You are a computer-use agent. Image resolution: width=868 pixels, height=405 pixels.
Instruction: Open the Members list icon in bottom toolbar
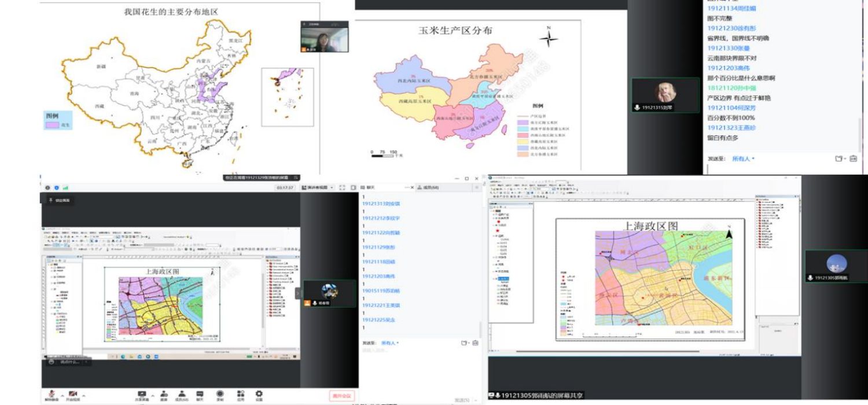click(182, 393)
